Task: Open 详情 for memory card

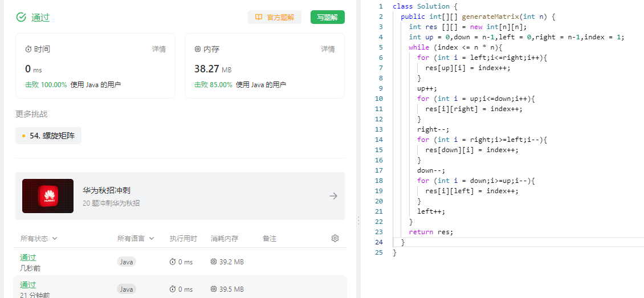Action: (x=328, y=49)
